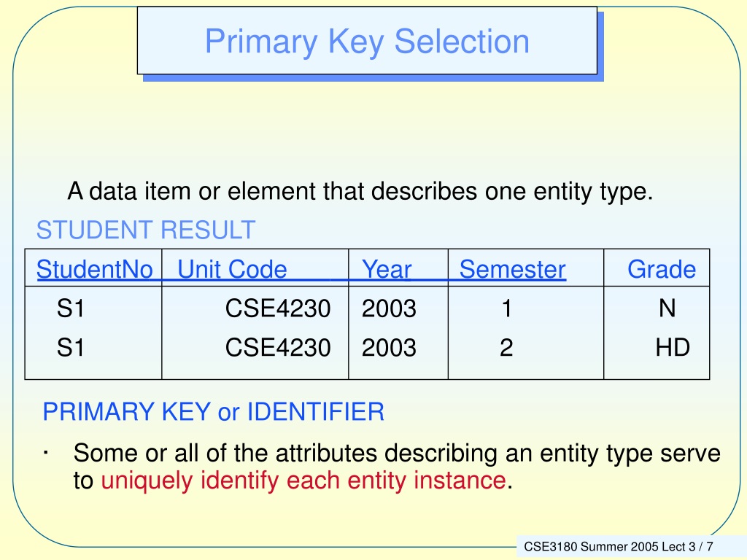
Task: Click the CSE3180 Summer 2005 footer label
Action: (x=619, y=546)
